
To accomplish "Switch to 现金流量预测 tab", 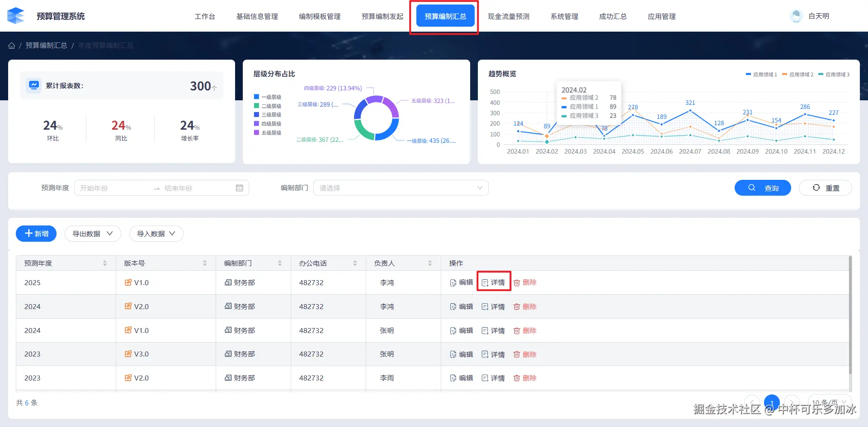I will click(x=509, y=17).
